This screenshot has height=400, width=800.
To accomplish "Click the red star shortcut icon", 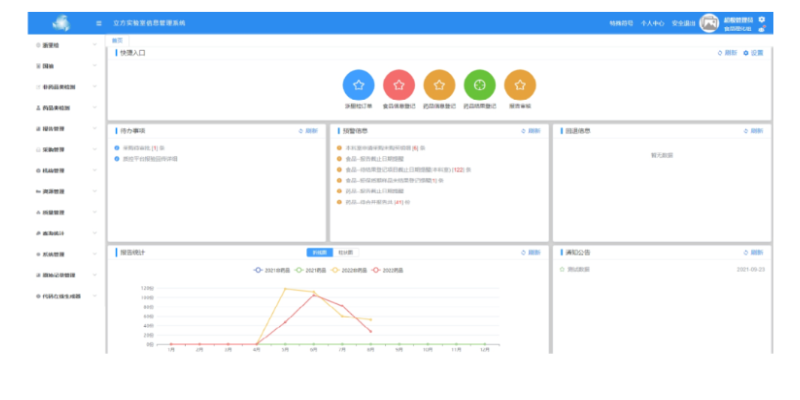I will pyautogui.click(x=399, y=85).
